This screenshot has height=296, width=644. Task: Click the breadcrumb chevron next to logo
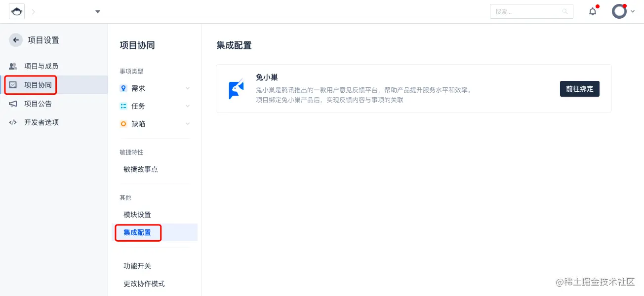[x=34, y=11]
